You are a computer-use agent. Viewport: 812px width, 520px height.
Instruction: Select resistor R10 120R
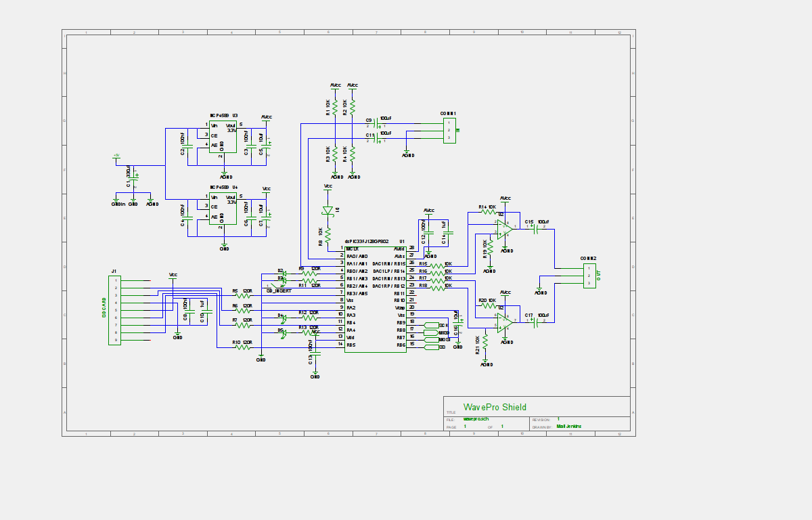242,348
